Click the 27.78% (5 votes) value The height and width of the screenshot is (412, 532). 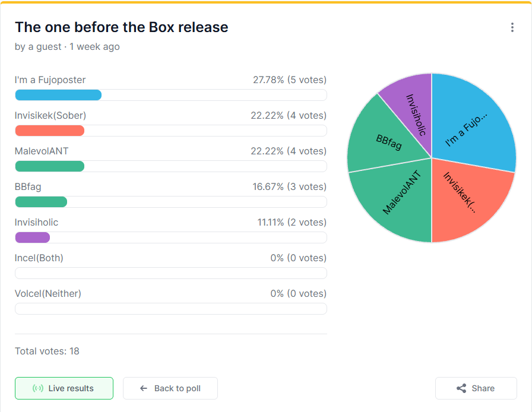(290, 80)
